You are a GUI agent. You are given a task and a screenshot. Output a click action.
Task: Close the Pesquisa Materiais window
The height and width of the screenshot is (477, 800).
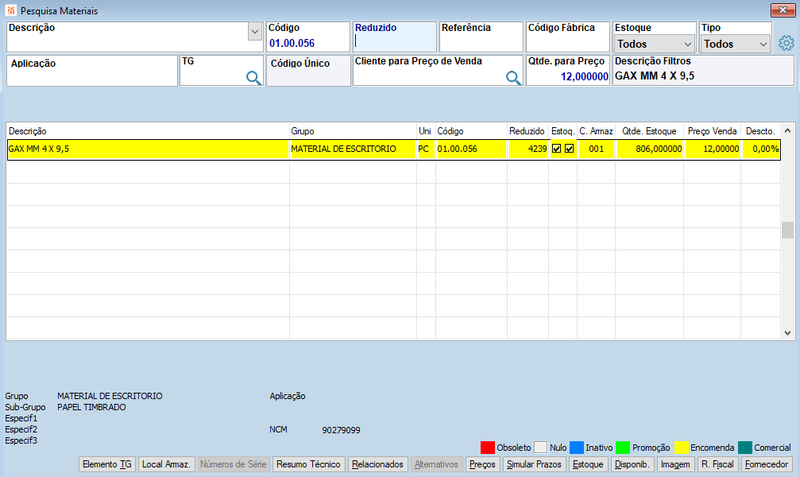[783, 10]
